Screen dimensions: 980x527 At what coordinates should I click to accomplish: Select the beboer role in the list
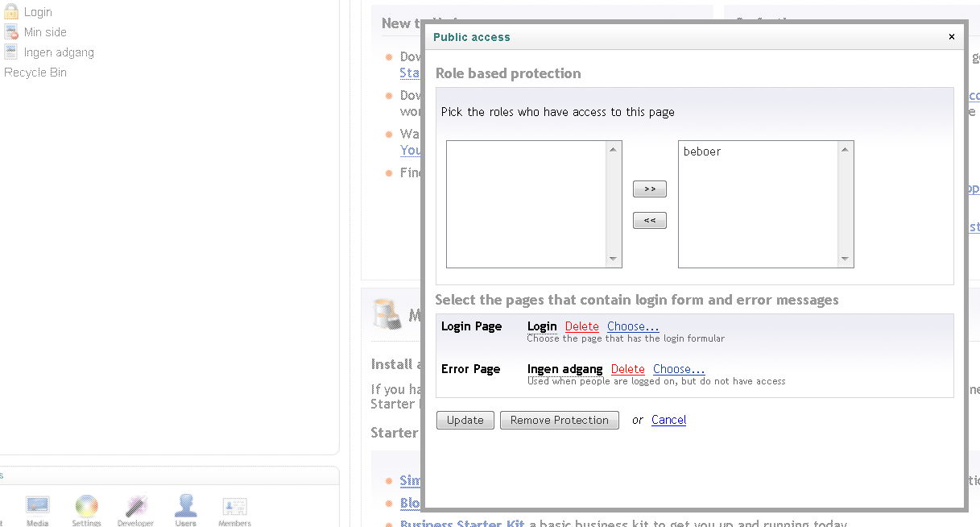click(702, 151)
